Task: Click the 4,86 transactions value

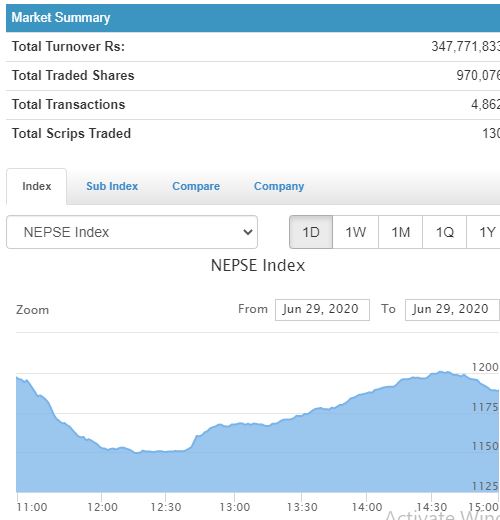Action: (x=485, y=104)
